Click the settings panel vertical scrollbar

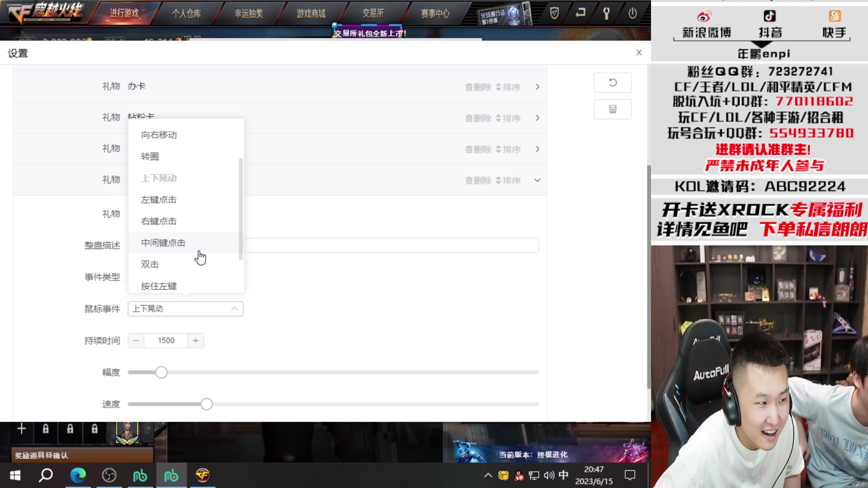tap(649, 277)
